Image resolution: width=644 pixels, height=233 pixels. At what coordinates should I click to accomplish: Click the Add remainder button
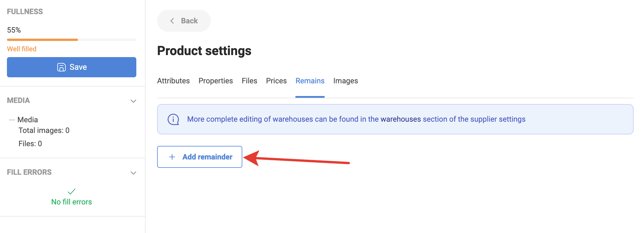200,157
